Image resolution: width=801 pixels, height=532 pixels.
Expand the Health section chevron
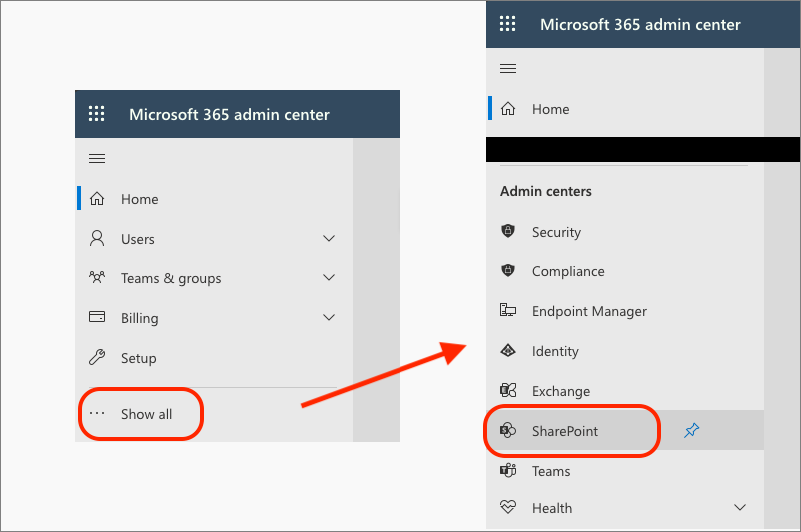pyautogui.click(x=740, y=507)
